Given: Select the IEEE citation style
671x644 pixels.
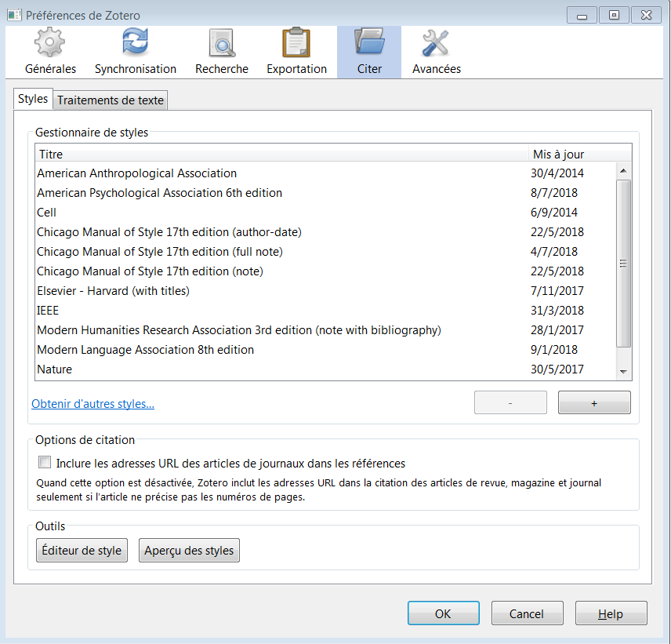Looking at the screenshot, I should click(48, 311).
